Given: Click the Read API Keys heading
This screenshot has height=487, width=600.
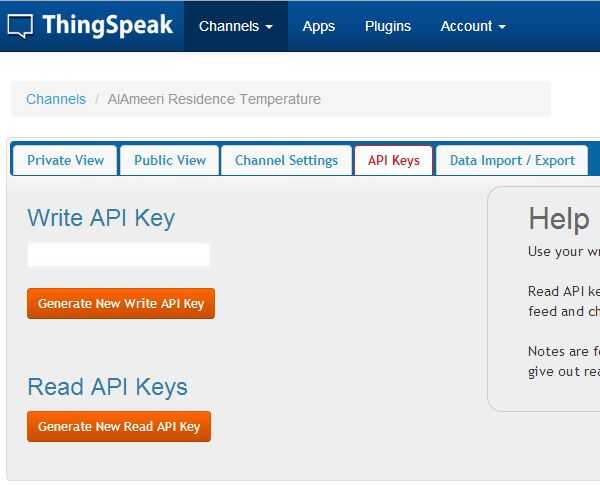Looking at the screenshot, I should coord(107,387).
